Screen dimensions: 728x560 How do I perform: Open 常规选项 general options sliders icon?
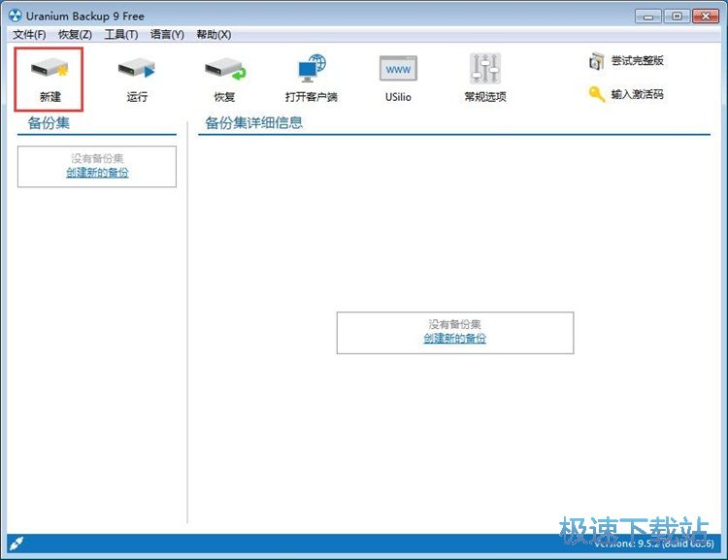coord(485,68)
